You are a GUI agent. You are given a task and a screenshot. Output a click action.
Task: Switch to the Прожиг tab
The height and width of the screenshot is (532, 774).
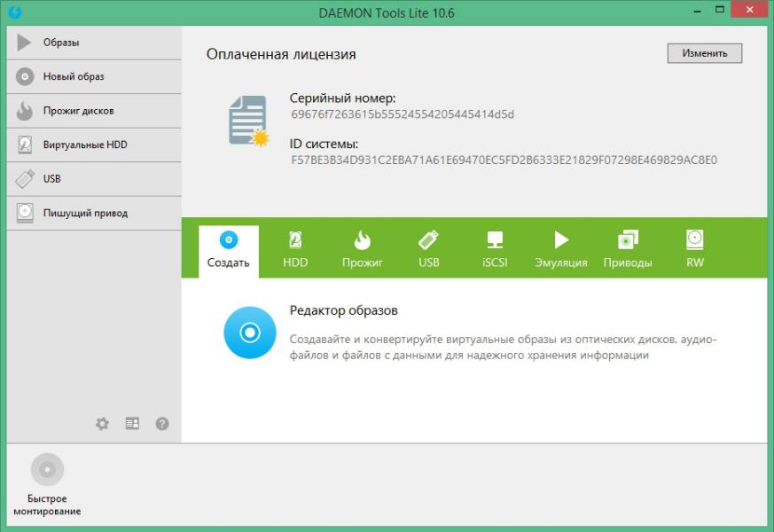pos(362,250)
